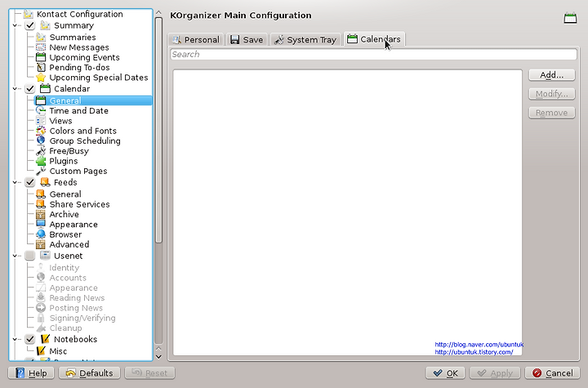Select Identity under Usenet
588x388 pixels.
click(x=65, y=268)
